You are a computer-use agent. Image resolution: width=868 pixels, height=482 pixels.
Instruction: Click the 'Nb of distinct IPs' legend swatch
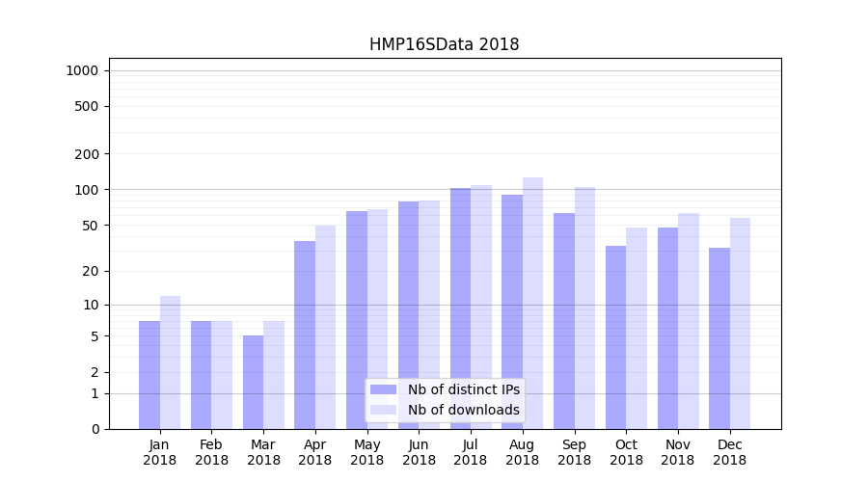coord(383,389)
